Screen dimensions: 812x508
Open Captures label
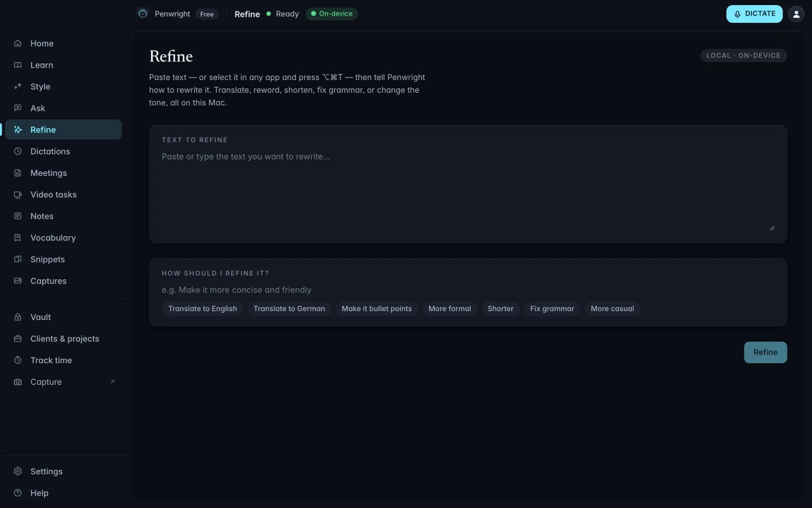tap(48, 281)
